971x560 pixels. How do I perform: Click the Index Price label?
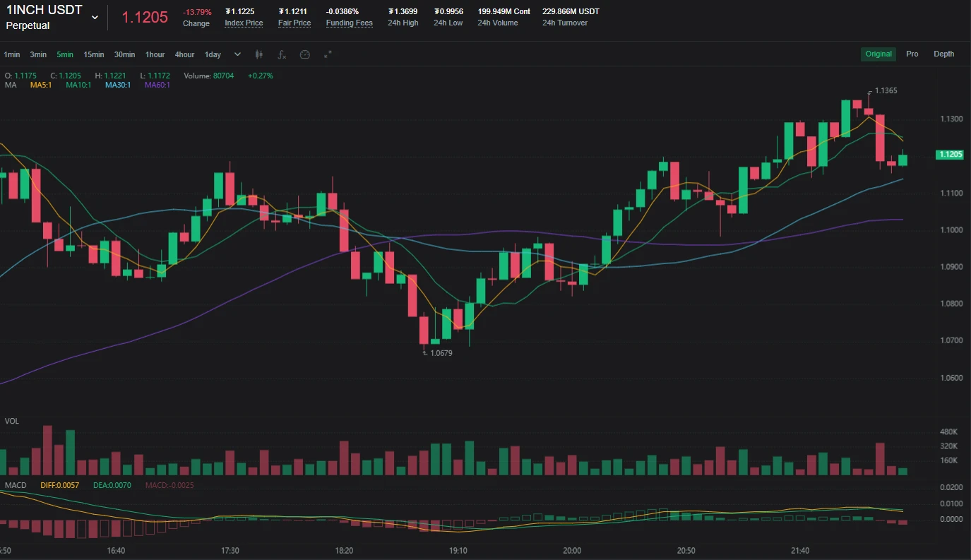(244, 23)
